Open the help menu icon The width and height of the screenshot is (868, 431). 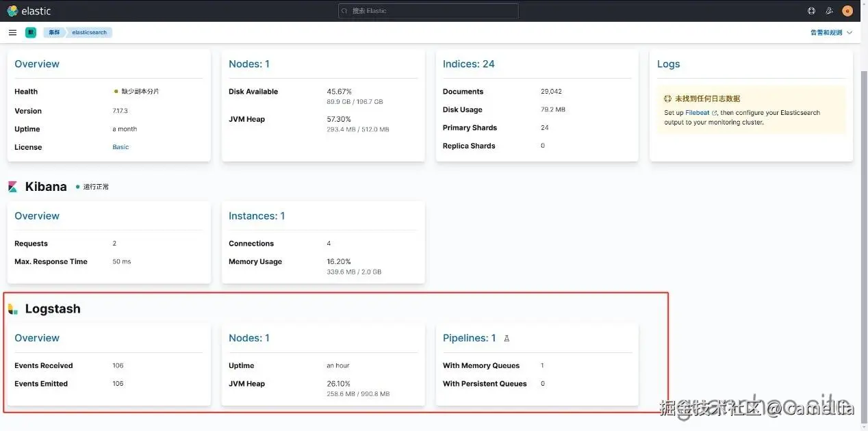811,11
